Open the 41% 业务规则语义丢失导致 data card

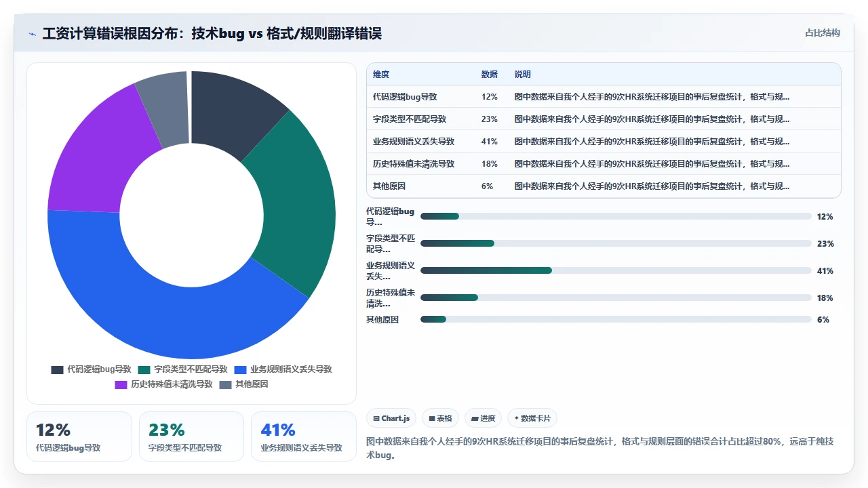[x=304, y=436]
